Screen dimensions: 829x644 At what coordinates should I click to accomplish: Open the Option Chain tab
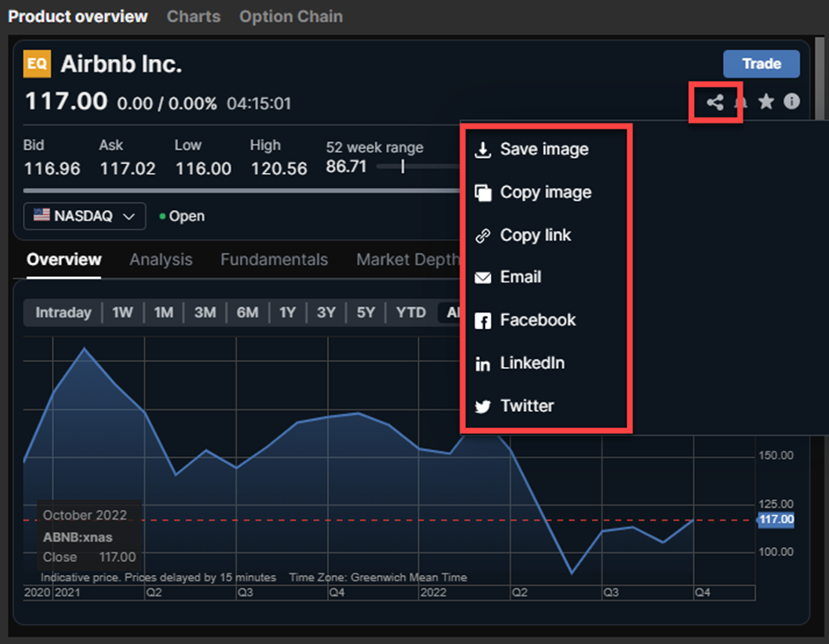[291, 17]
